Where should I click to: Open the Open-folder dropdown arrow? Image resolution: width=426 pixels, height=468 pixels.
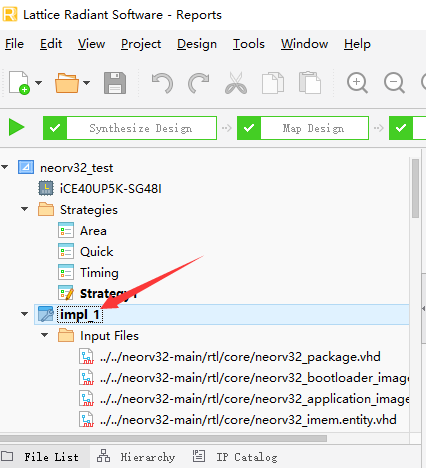[x=87, y=83]
